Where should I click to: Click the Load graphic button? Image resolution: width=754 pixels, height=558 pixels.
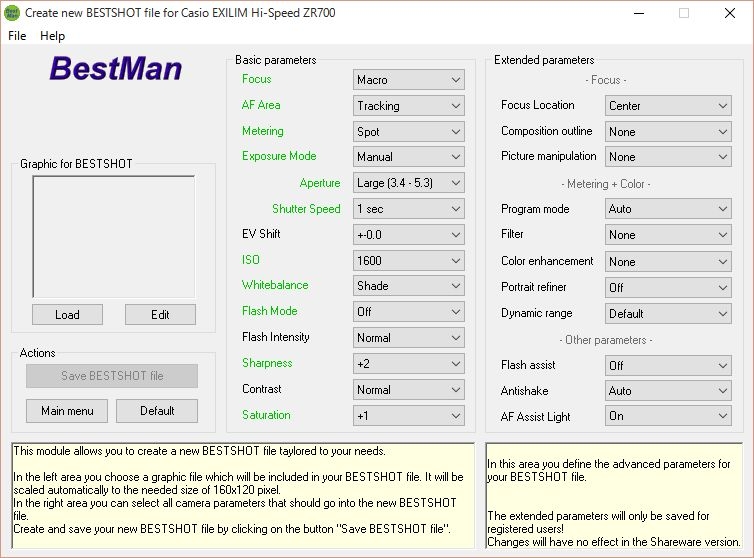67,315
